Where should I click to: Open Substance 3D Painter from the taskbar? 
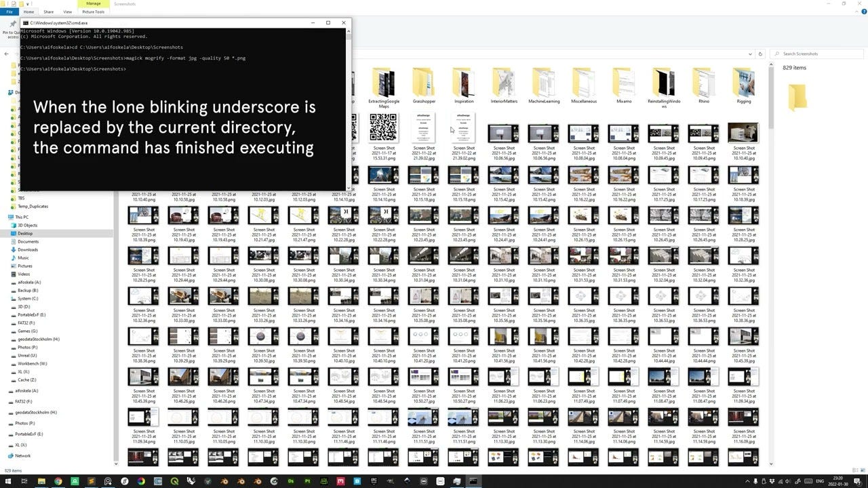pyautogui.click(x=307, y=481)
